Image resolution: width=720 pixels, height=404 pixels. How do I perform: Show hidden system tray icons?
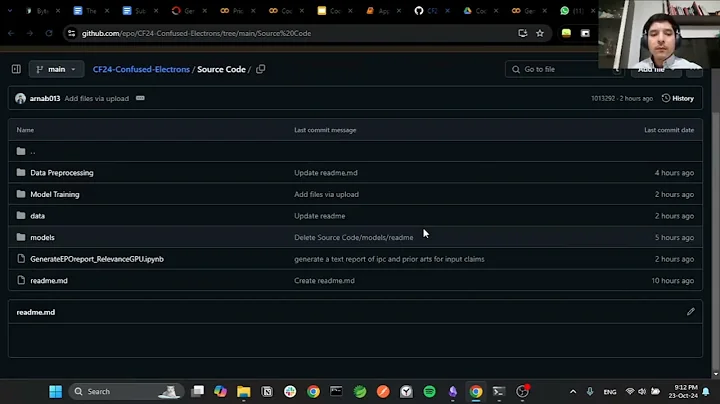click(x=573, y=392)
